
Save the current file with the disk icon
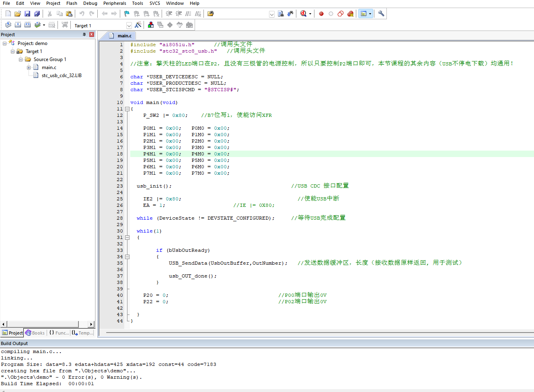click(27, 14)
